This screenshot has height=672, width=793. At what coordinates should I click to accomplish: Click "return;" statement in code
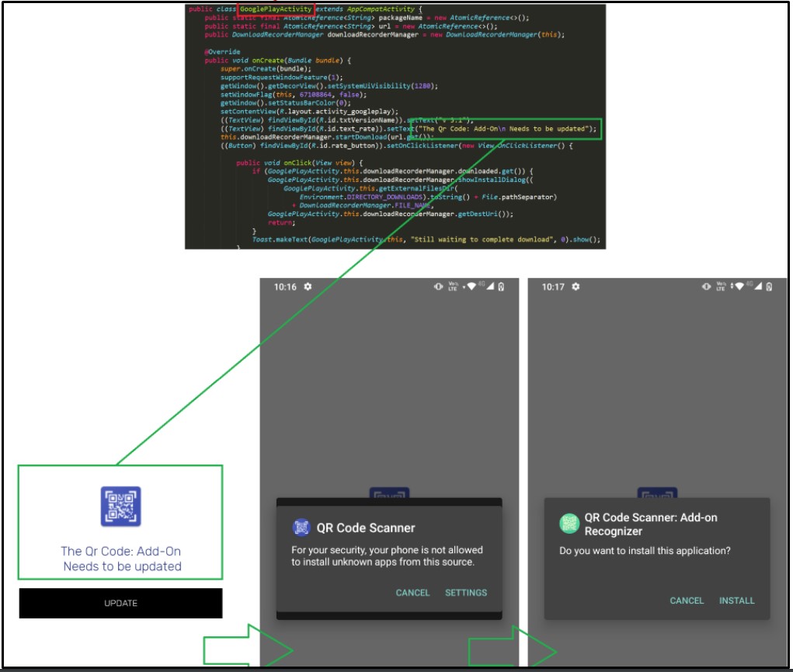click(x=281, y=222)
